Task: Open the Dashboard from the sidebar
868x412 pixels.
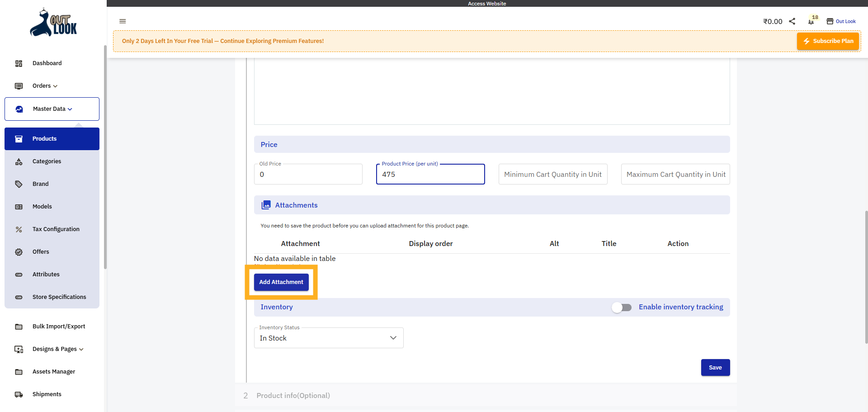Action: 47,63
